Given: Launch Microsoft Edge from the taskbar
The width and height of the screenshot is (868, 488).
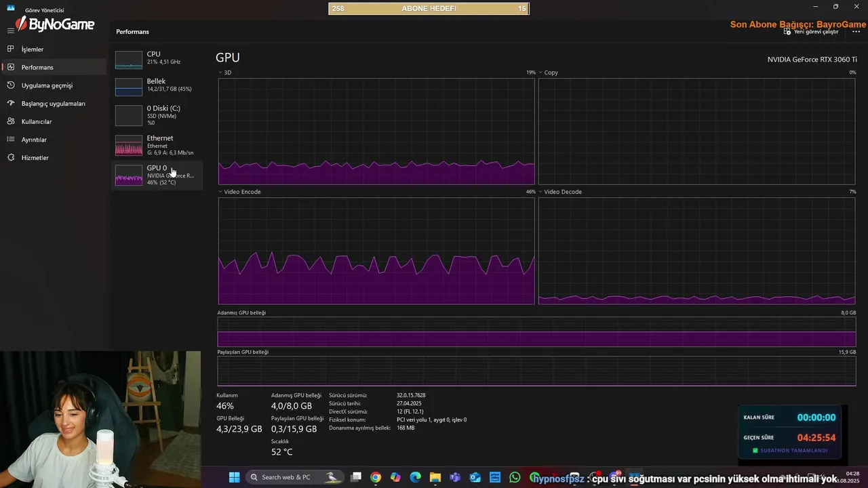Looking at the screenshot, I should [415, 477].
